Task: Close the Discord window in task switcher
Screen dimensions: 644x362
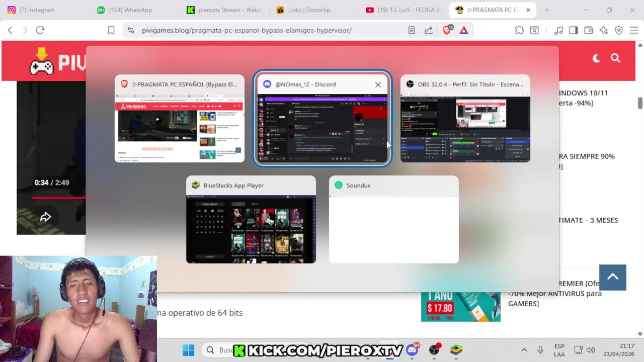Action: (378, 84)
